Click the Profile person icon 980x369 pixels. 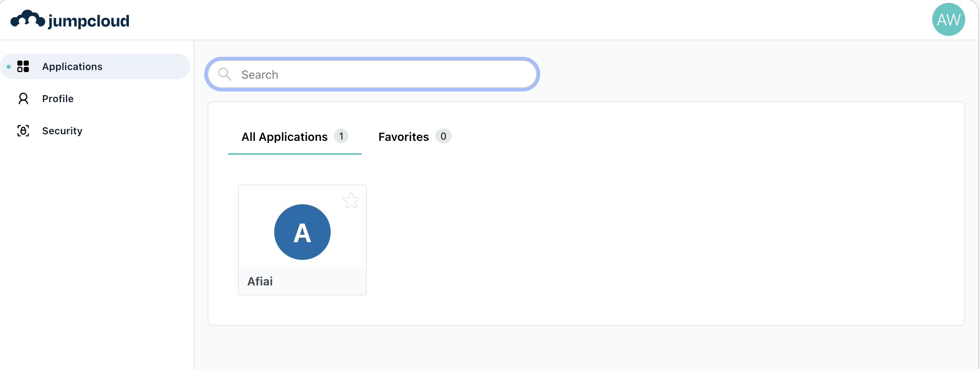(23, 99)
